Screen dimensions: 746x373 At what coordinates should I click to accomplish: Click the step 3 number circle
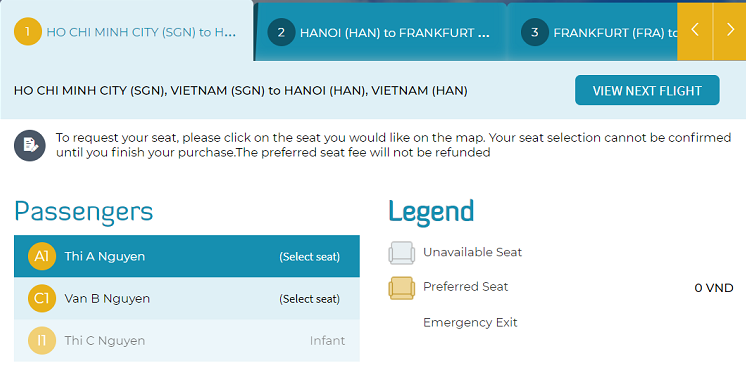click(535, 32)
